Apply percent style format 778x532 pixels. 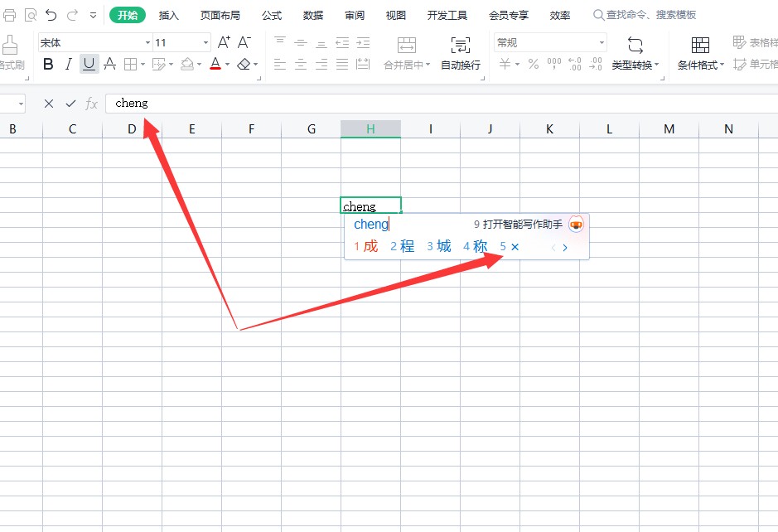pos(534,64)
